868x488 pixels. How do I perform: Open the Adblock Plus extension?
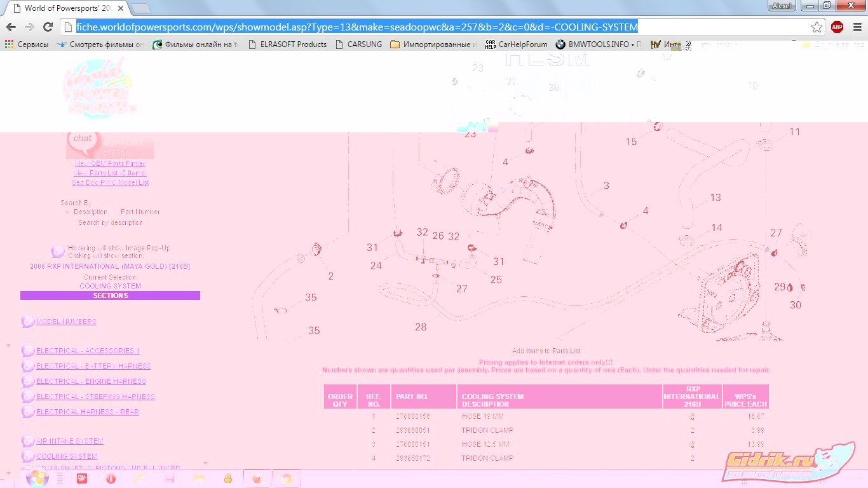(x=837, y=27)
